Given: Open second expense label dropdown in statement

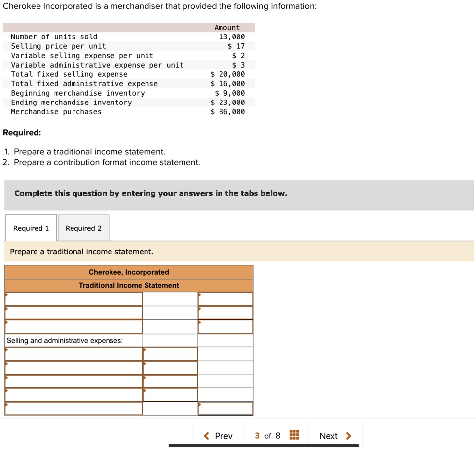Looking at the screenshot, I should [74, 368].
